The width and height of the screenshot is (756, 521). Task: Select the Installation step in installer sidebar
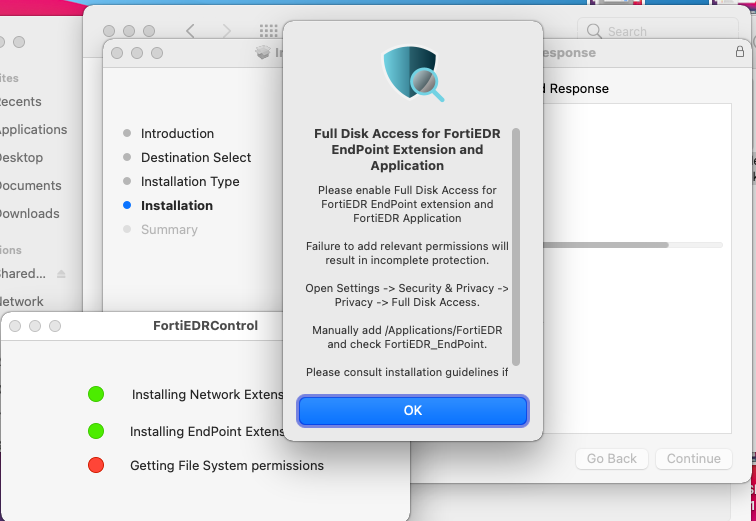click(x=176, y=205)
